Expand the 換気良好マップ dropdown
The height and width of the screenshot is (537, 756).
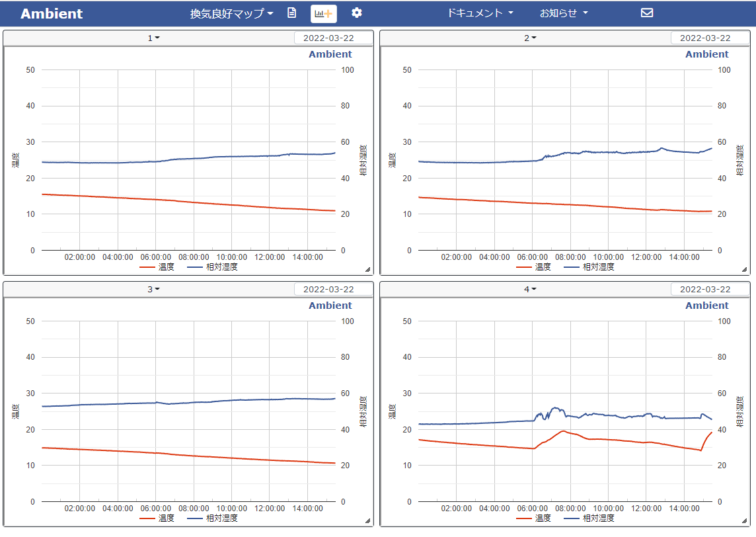232,13
